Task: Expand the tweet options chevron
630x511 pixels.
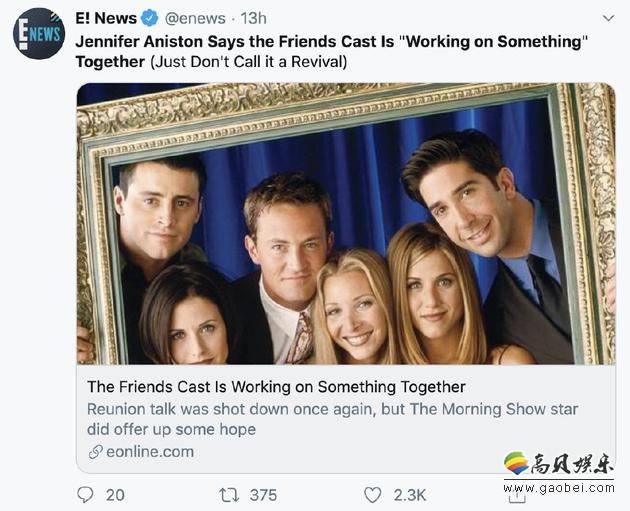Action: [608, 18]
